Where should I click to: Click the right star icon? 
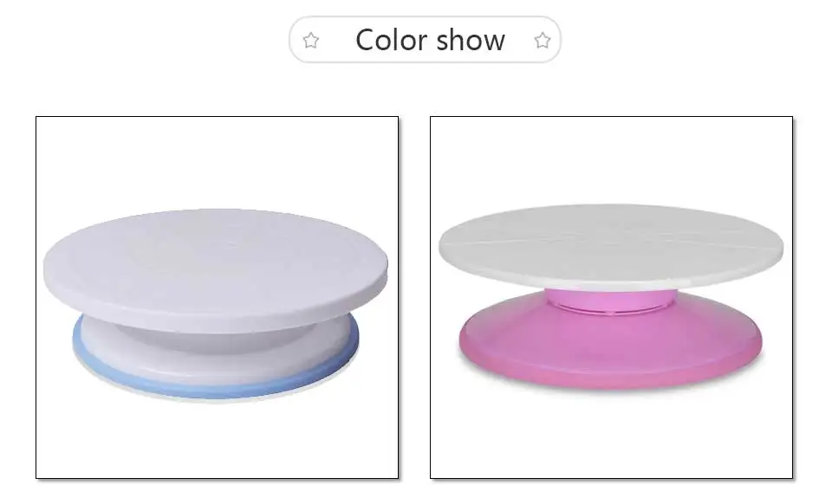coord(543,41)
